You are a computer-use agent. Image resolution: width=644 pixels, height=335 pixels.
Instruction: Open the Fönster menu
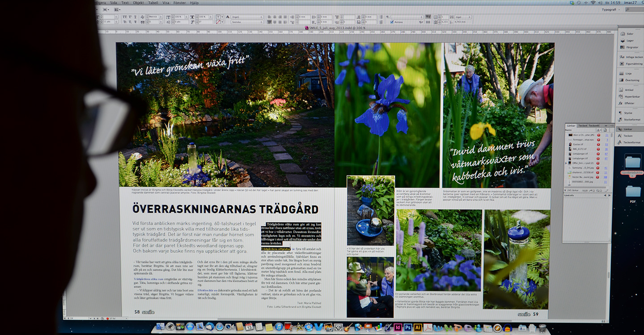[x=179, y=3]
